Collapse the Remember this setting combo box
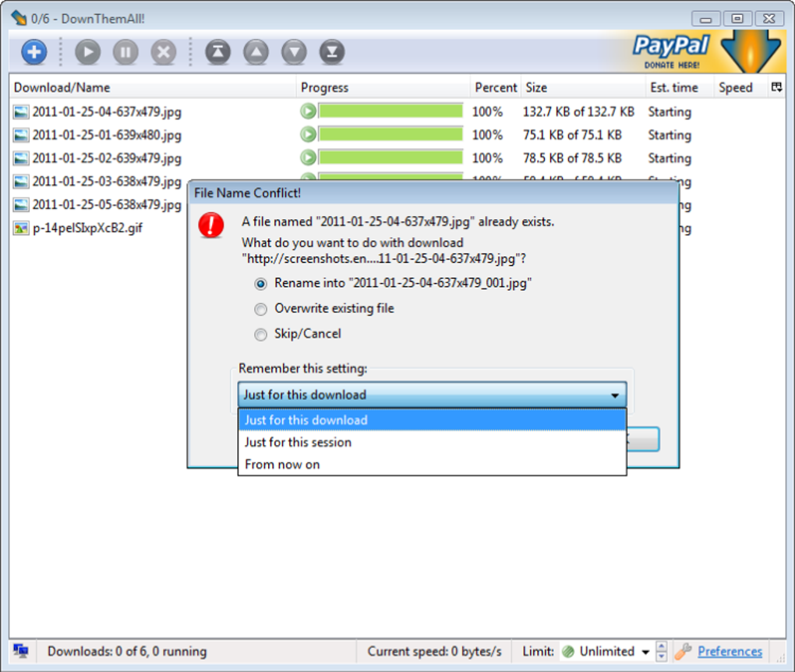Screen dimensions: 795x672 (x=432, y=394)
